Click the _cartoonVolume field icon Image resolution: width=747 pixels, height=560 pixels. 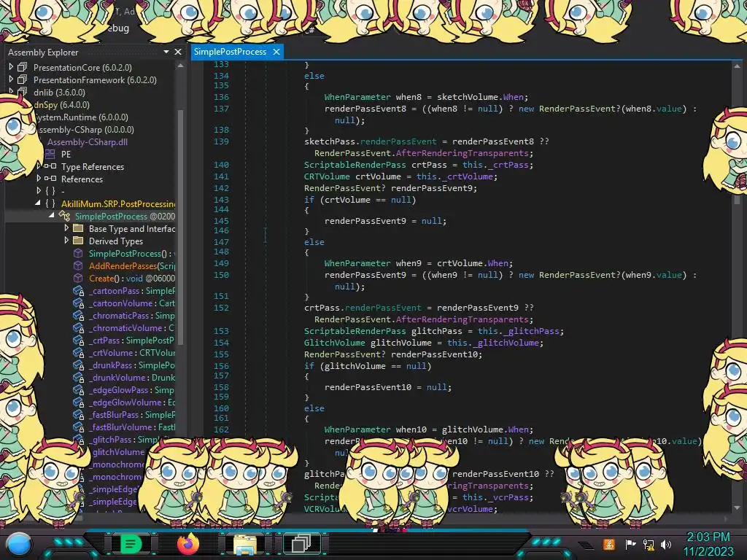click(x=78, y=303)
